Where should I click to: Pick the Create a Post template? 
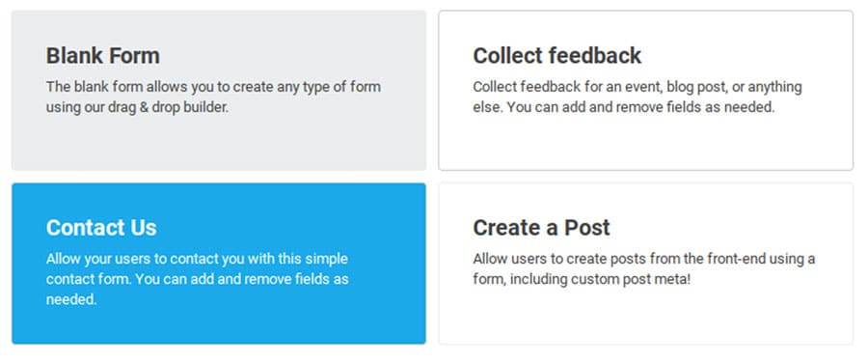pyautogui.click(x=645, y=264)
